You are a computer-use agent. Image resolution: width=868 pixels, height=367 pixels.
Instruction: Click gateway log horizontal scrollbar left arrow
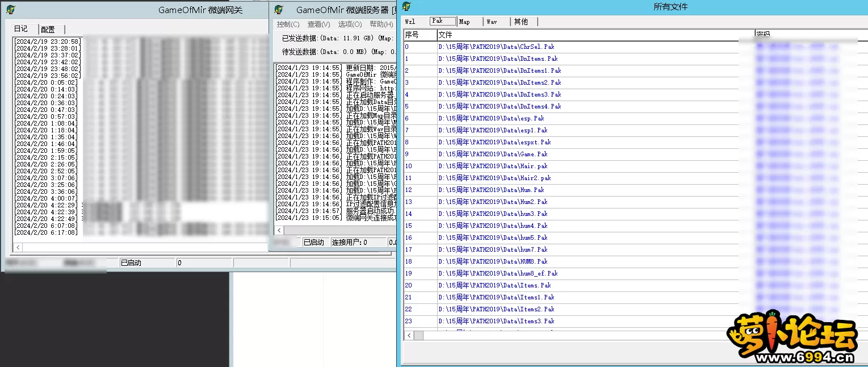click(x=18, y=247)
